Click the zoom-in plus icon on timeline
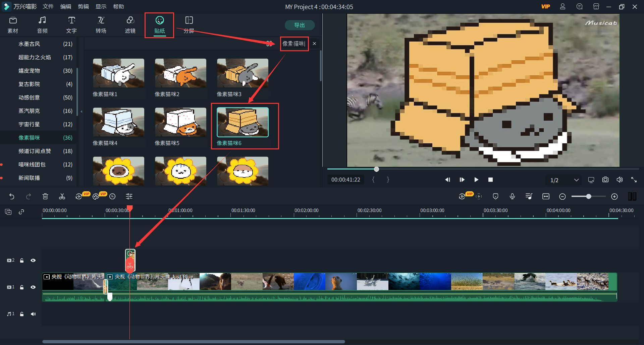644x345 pixels. pos(614,197)
